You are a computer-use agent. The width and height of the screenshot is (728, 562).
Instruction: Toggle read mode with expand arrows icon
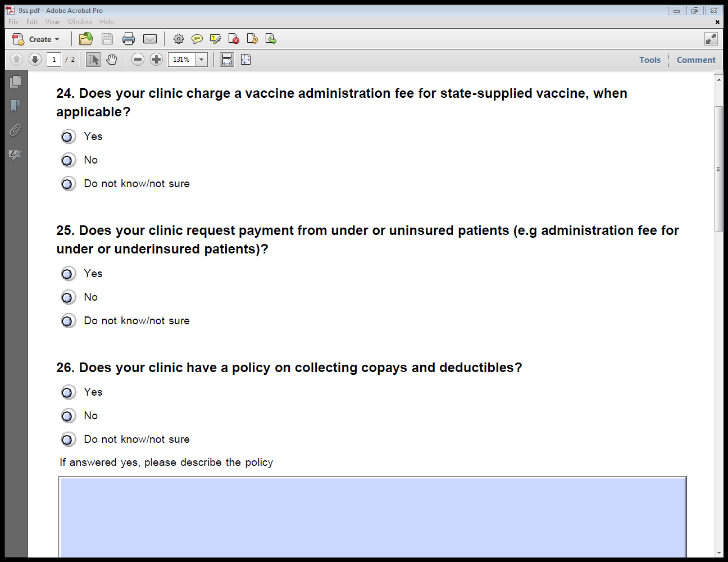click(711, 39)
